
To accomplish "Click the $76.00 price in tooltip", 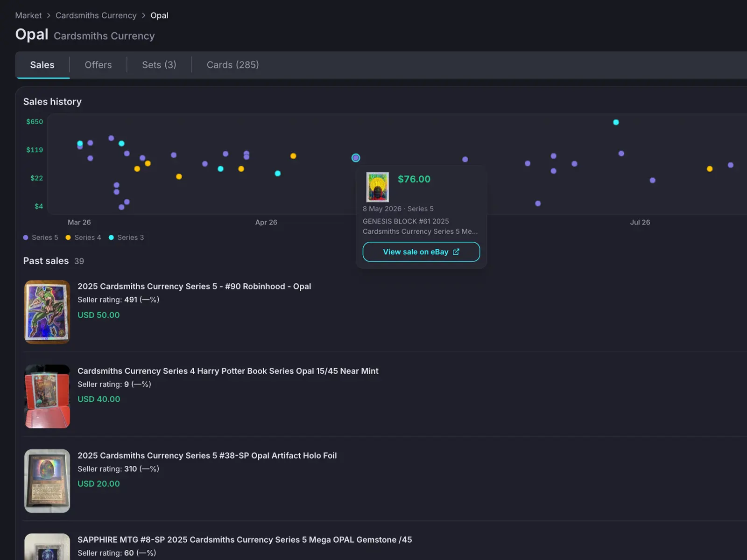I will 414,179.
